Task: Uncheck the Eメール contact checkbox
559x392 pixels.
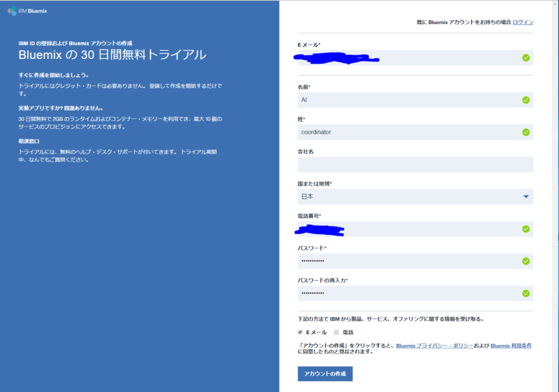Action: [300, 332]
